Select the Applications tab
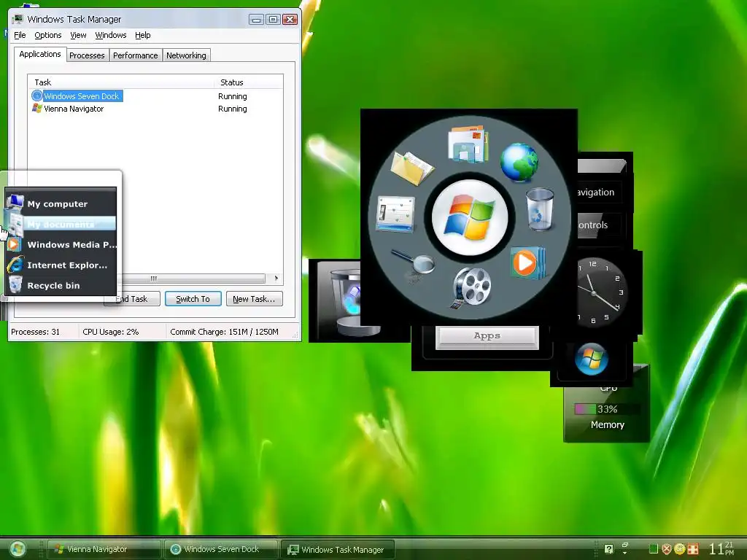This screenshot has height=560, width=747. click(40, 54)
